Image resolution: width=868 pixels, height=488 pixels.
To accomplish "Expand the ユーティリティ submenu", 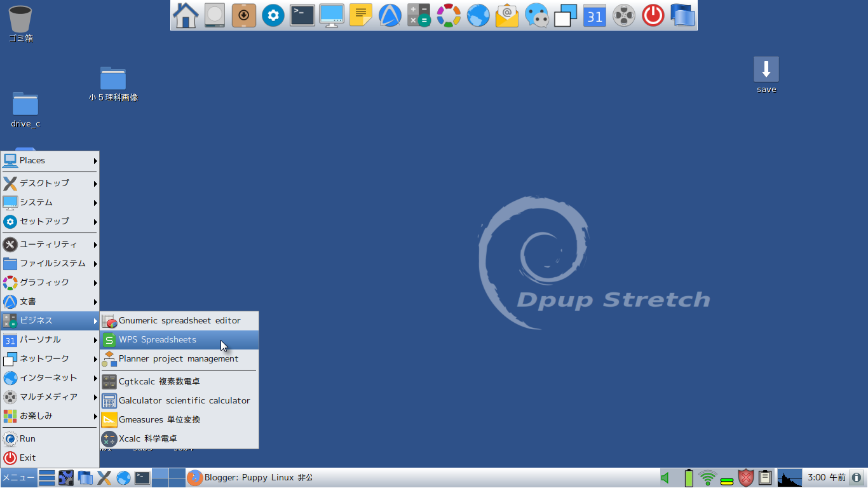I will [50, 245].
